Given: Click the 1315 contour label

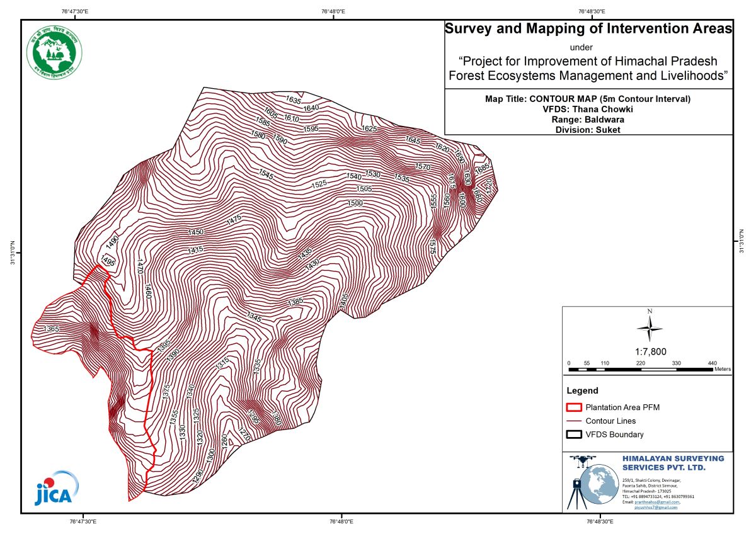Looking at the screenshot, I should tap(222, 363).
